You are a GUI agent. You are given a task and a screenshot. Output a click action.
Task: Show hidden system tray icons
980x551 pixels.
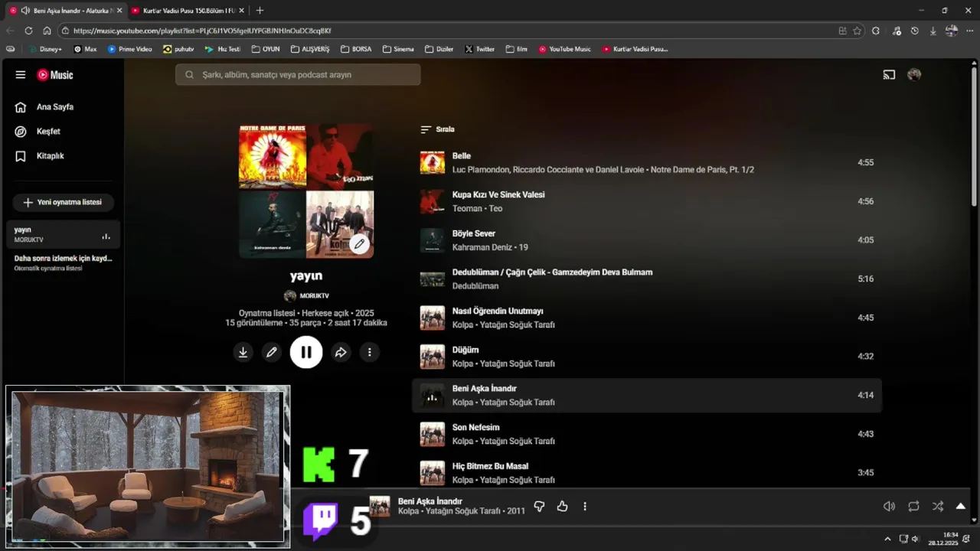coord(887,539)
